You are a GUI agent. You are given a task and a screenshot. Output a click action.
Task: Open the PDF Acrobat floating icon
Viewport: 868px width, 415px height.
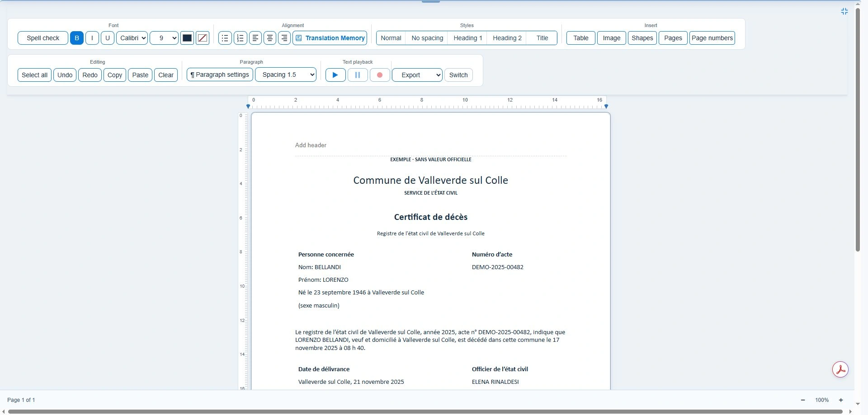pyautogui.click(x=840, y=369)
